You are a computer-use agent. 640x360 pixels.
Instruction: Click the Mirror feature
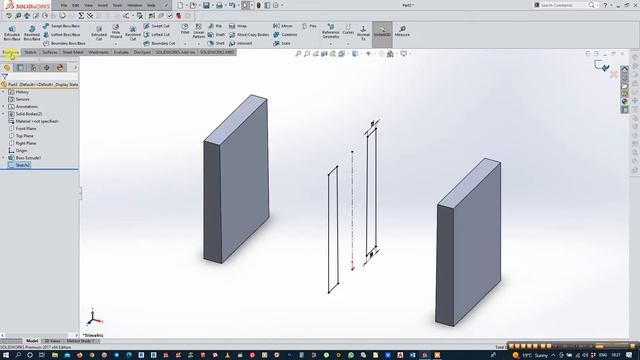pos(283,26)
